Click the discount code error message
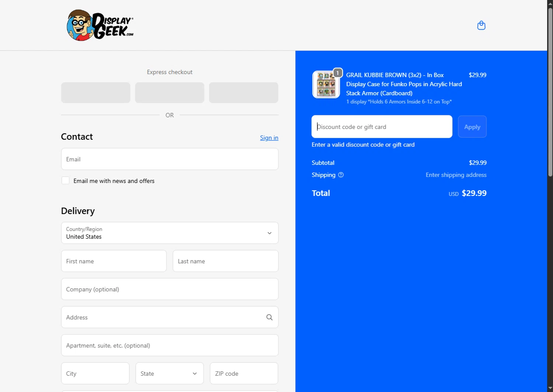Image resolution: width=553 pixels, height=392 pixels. pos(363,145)
